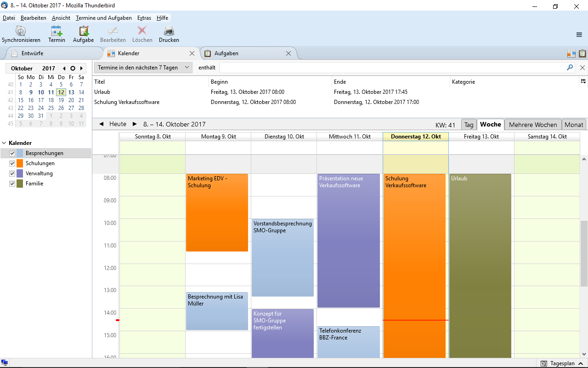588x368 pixels.
Task: Select the Vorstandsbesprechnung SMO-Gruppe event
Action: 283,258
